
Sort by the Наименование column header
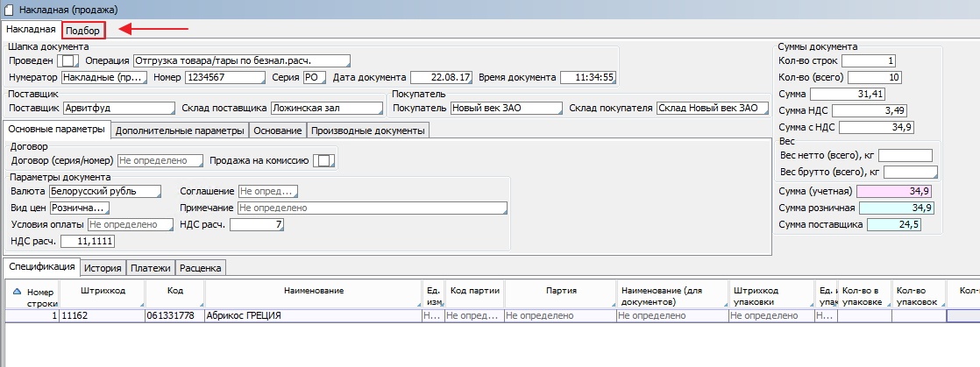(312, 291)
